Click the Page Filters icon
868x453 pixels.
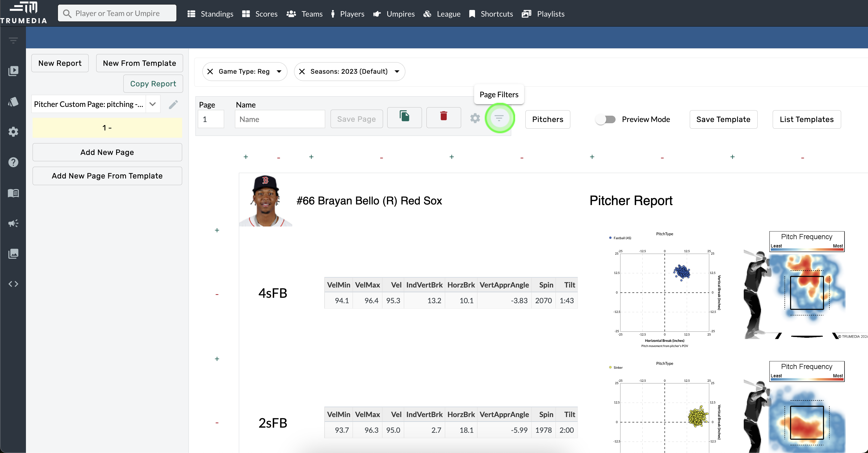tap(499, 118)
